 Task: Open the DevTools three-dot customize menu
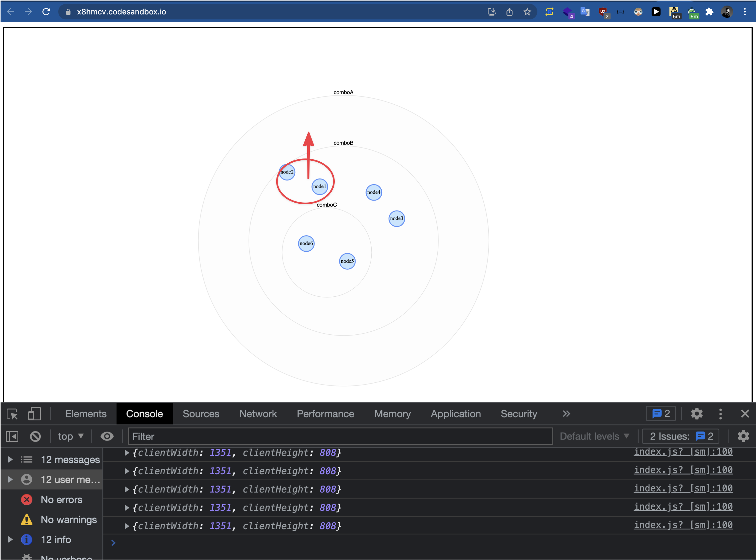(721, 413)
